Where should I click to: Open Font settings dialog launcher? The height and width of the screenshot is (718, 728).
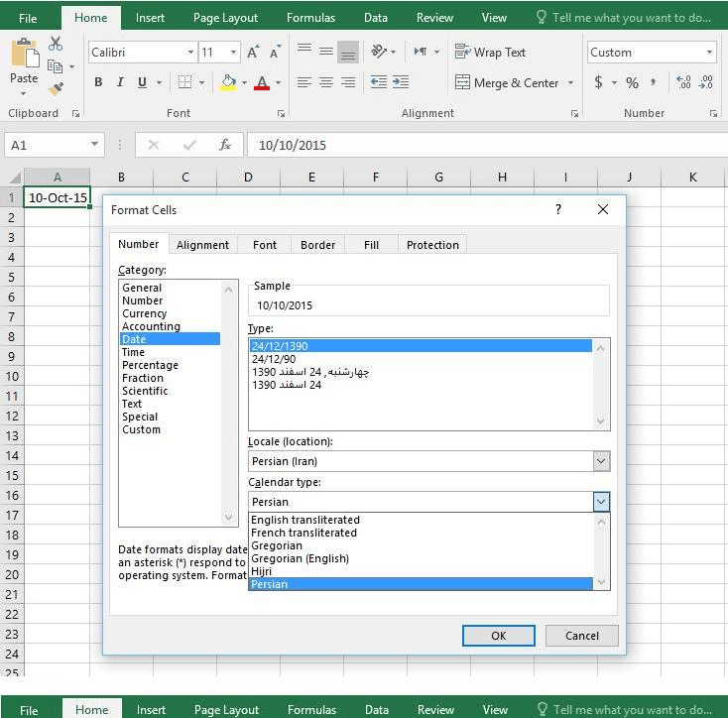(281, 114)
